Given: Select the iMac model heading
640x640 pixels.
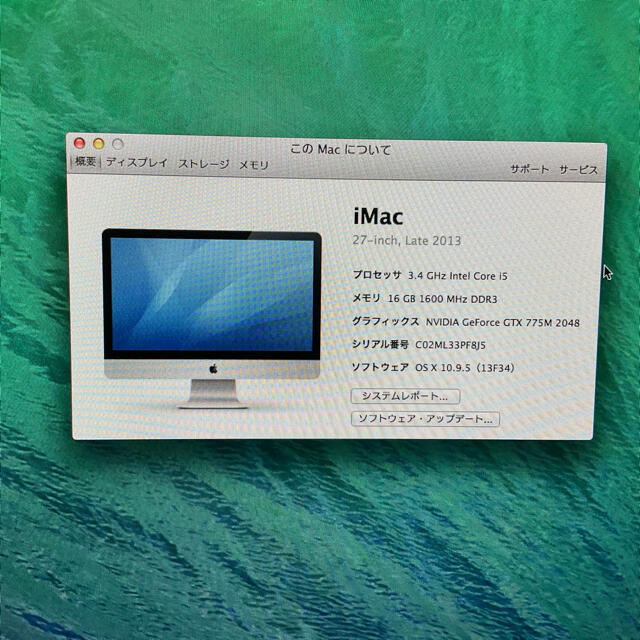Looking at the screenshot, I should (378, 216).
